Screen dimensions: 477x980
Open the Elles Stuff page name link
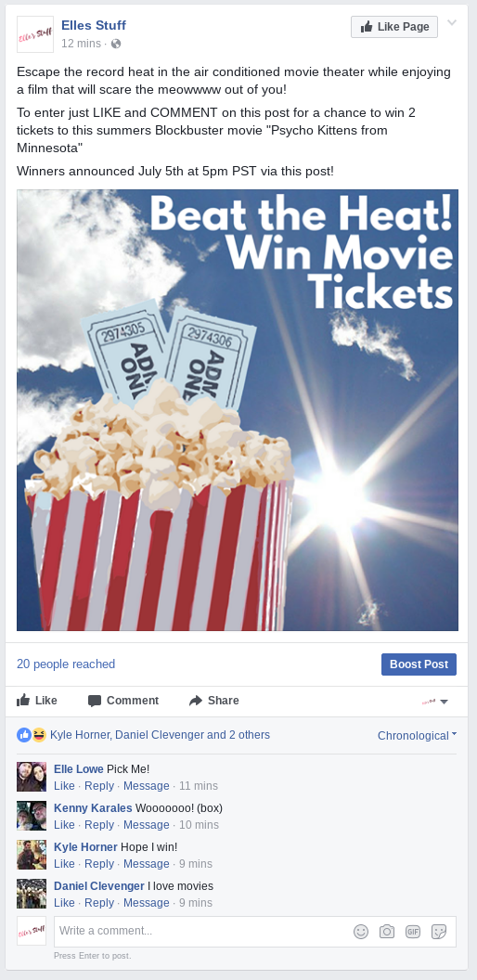click(x=94, y=26)
